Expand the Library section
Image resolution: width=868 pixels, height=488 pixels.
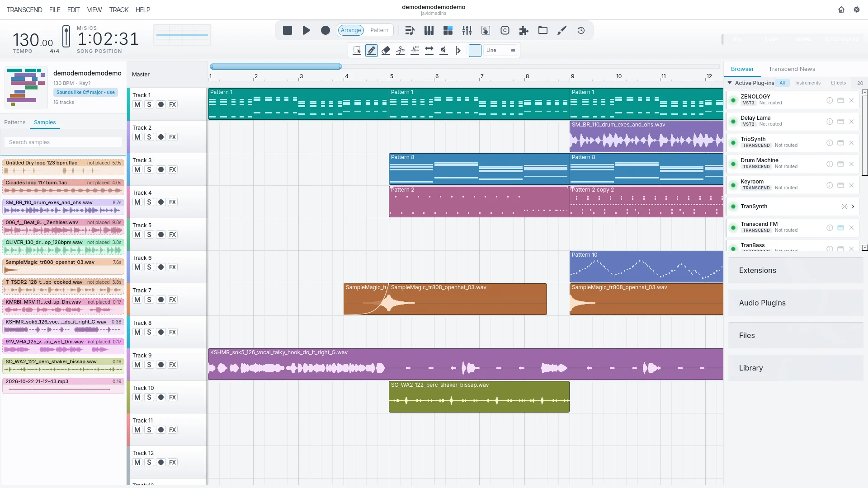pos(796,368)
